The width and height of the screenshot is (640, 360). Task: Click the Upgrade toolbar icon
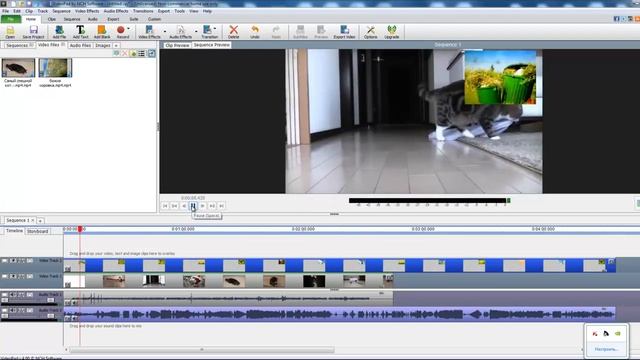click(x=391, y=32)
